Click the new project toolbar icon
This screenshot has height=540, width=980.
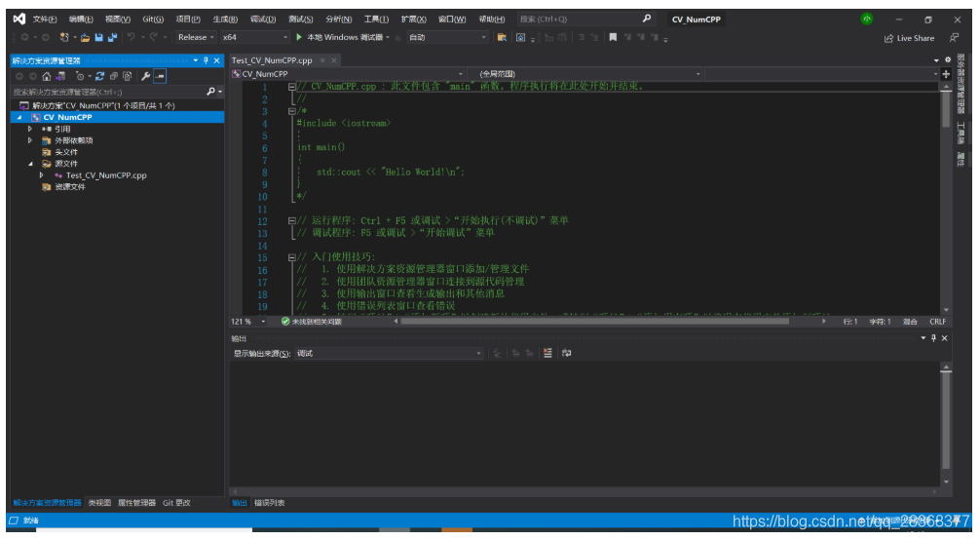pos(63,38)
